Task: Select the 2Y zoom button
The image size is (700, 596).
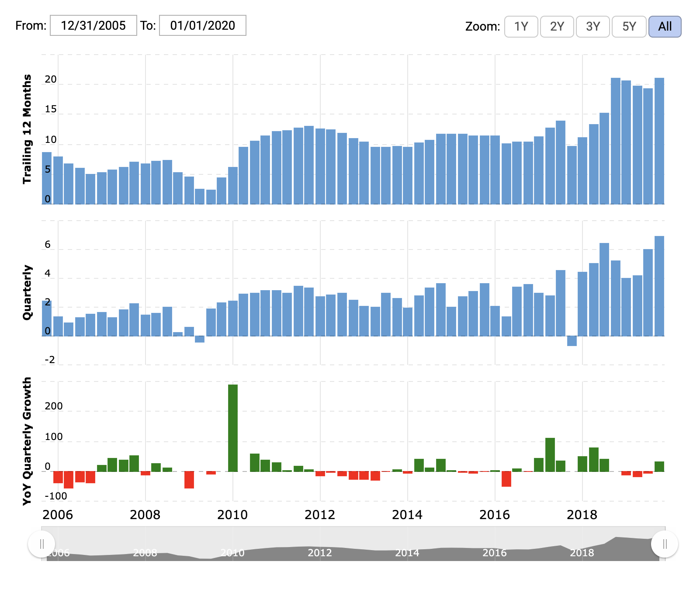Action: (557, 27)
